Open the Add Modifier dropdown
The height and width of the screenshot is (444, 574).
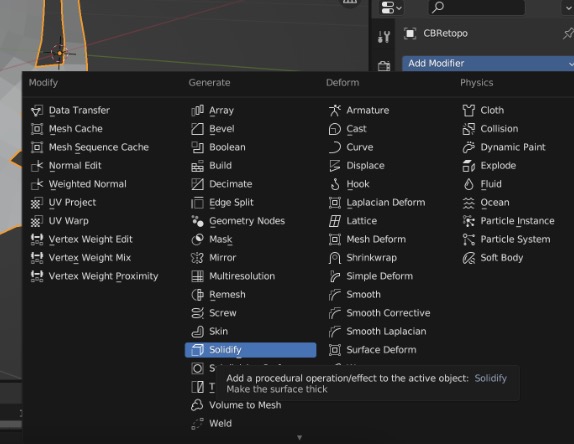pyautogui.click(x=488, y=63)
